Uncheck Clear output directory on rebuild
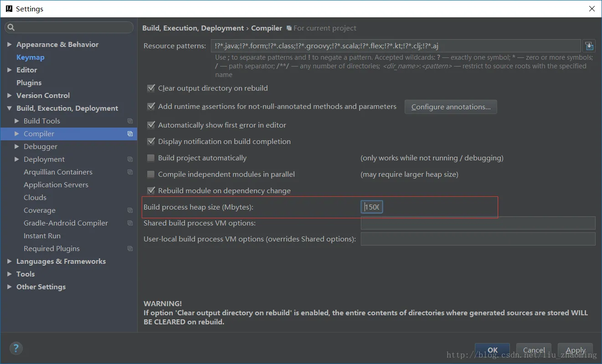The width and height of the screenshot is (602, 364). tap(151, 88)
